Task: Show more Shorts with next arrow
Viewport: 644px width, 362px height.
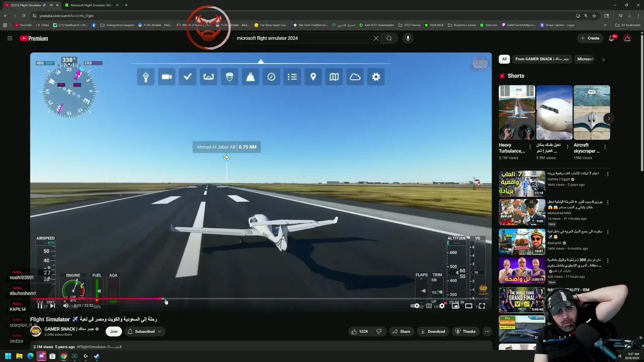Action: (x=609, y=119)
